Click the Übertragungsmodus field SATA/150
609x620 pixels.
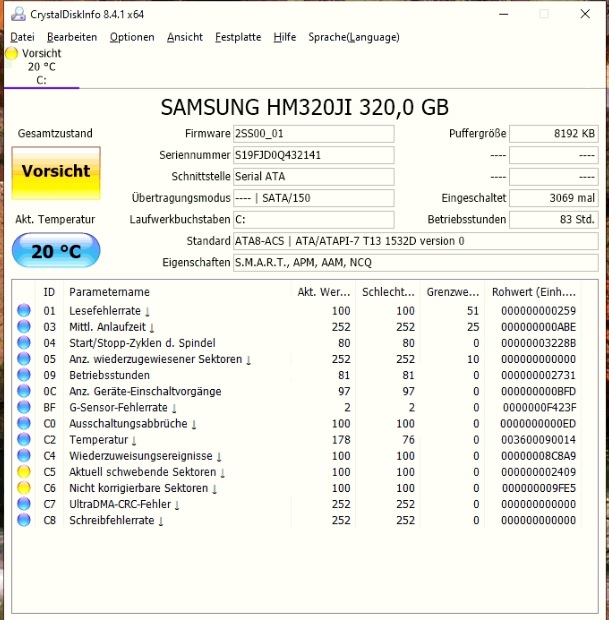[314, 198]
